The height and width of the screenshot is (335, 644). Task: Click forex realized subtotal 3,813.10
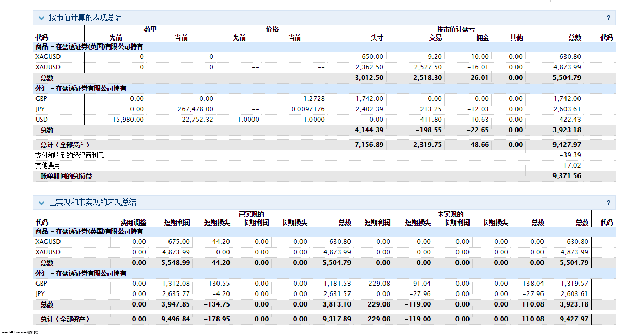(x=337, y=304)
